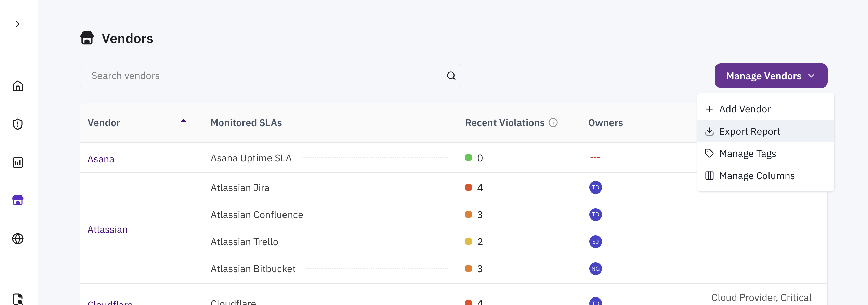
Task: Click the SJ owner avatar for Atlassian Trello
Action: pyautogui.click(x=595, y=242)
